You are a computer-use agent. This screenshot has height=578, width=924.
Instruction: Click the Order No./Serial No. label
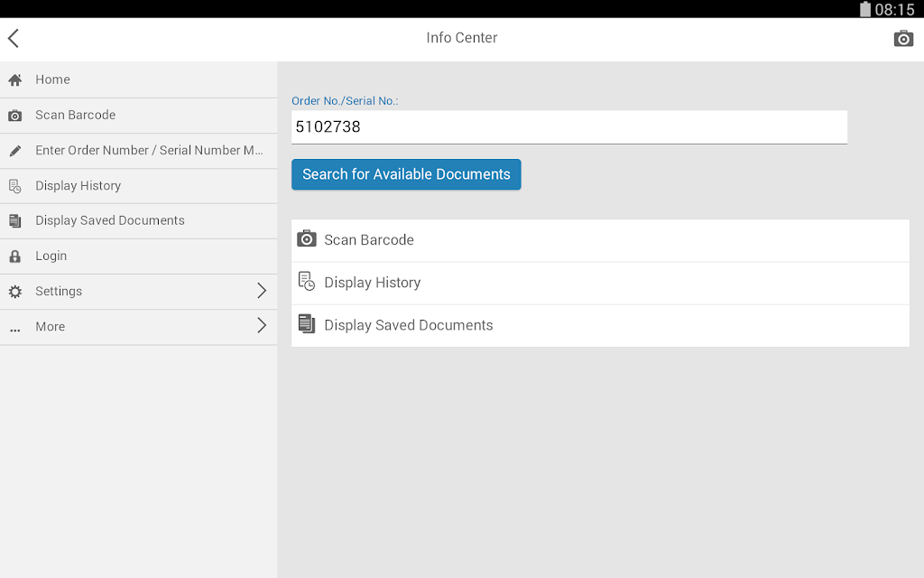[x=345, y=101]
